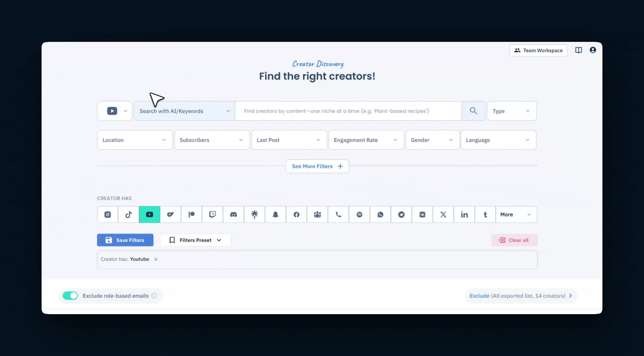Select the TikTok icon filter
Screen dimensions: 644x356
point(129,215)
